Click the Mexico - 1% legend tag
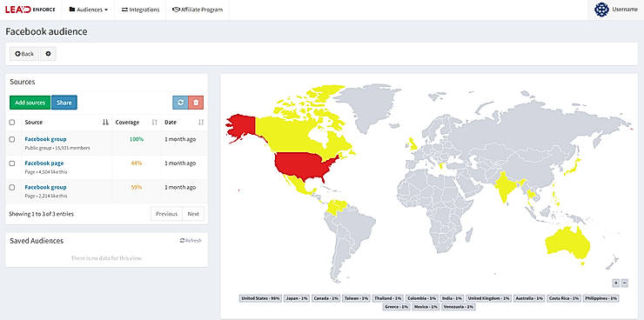The height and width of the screenshot is (320, 644). coord(426,306)
